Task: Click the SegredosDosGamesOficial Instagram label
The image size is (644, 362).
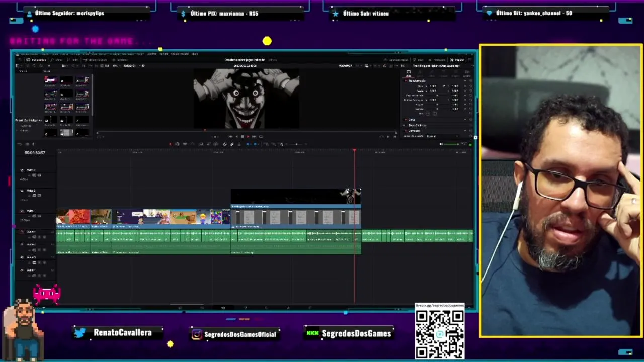Action: pos(240,334)
